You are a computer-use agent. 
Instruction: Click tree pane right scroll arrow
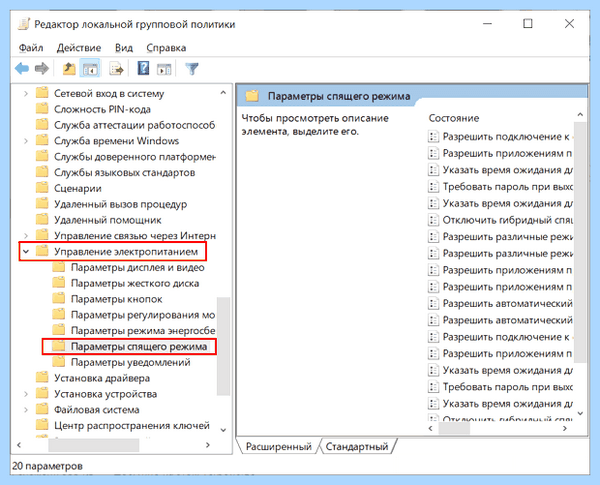208,445
